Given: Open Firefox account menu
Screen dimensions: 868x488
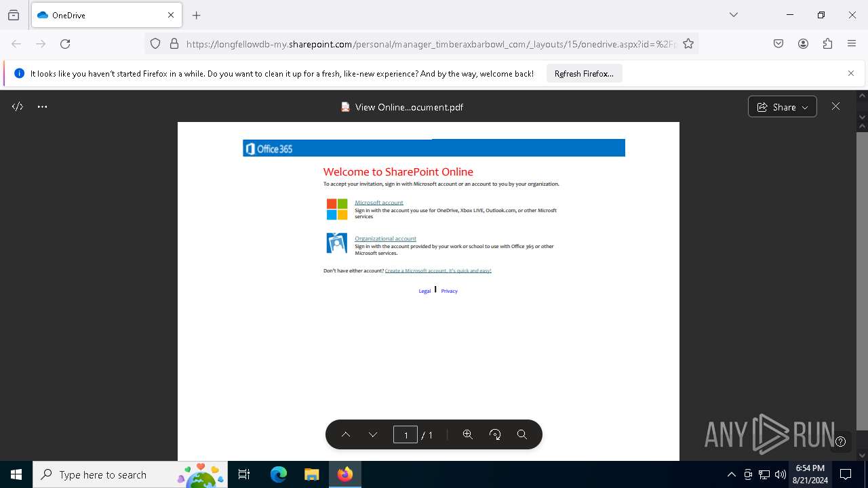Looking at the screenshot, I should click(x=803, y=44).
